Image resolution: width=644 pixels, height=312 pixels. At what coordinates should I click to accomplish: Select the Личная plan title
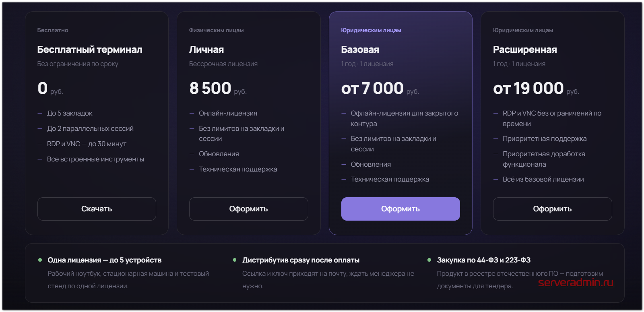(x=206, y=50)
